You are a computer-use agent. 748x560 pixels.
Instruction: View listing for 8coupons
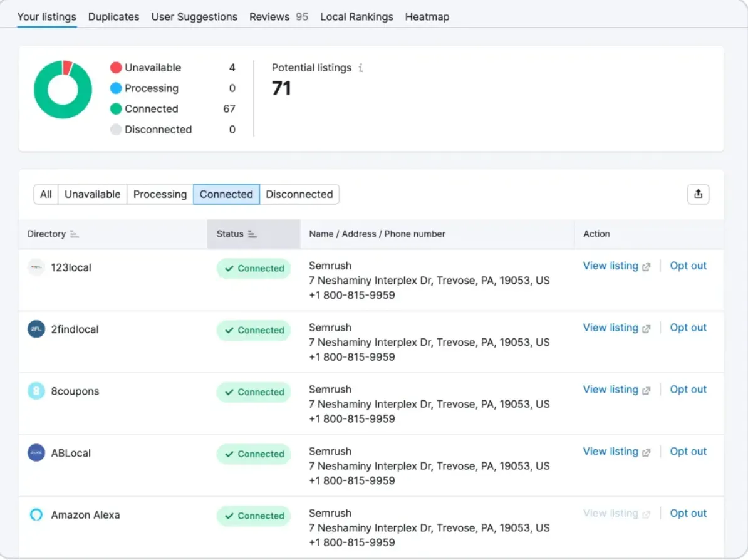coord(616,389)
